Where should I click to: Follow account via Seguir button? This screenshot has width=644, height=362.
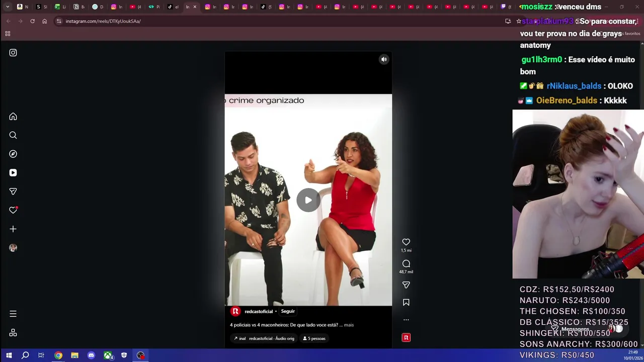click(288, 311)
